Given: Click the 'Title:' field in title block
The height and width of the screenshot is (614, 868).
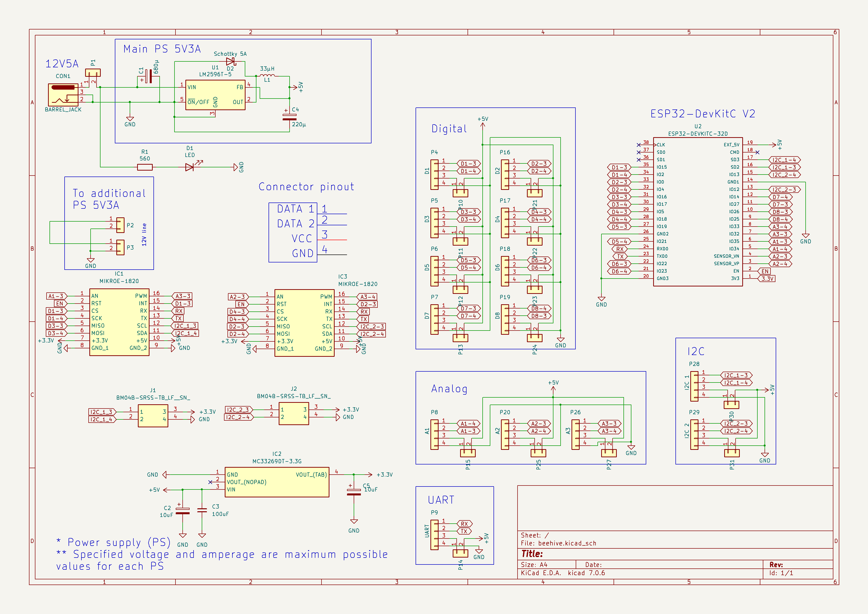Looking at the screenshot, I should tap(532, 554).
